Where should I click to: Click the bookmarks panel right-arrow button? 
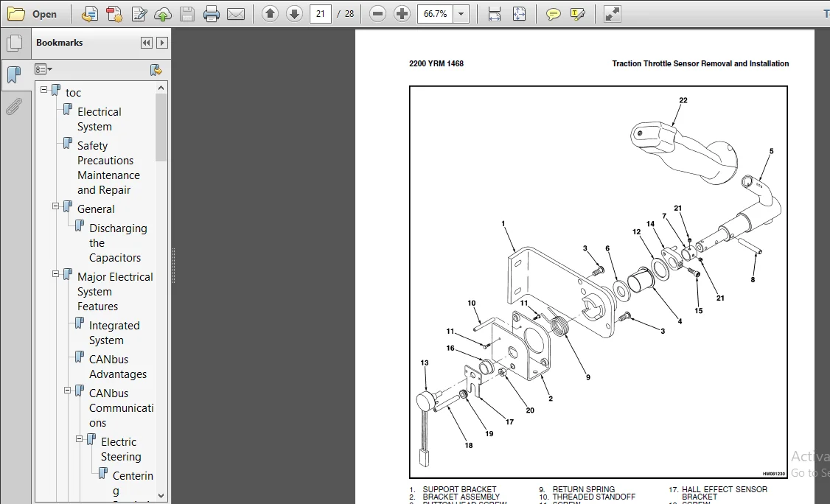tap(162, 43)
